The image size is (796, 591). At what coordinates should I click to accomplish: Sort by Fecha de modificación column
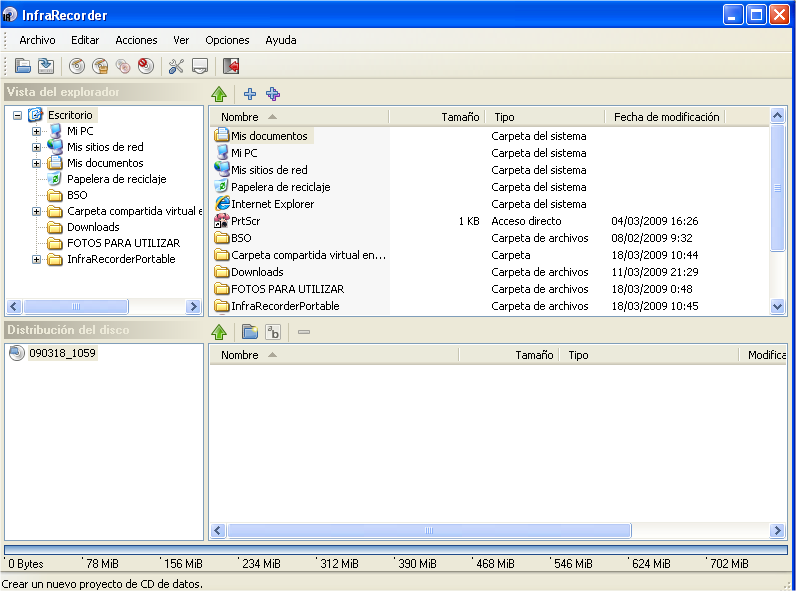point(665,117)
